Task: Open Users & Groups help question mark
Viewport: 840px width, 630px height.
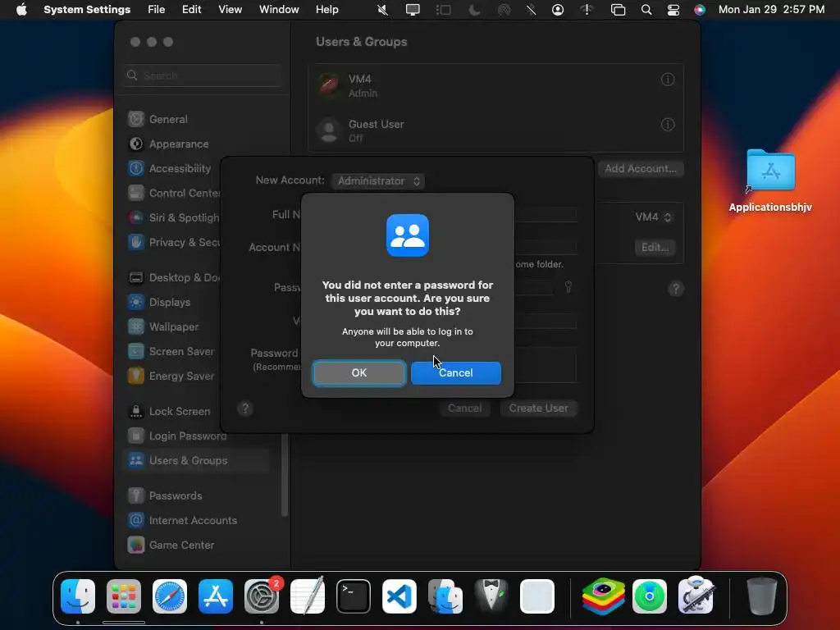Action: coord(676,290)
